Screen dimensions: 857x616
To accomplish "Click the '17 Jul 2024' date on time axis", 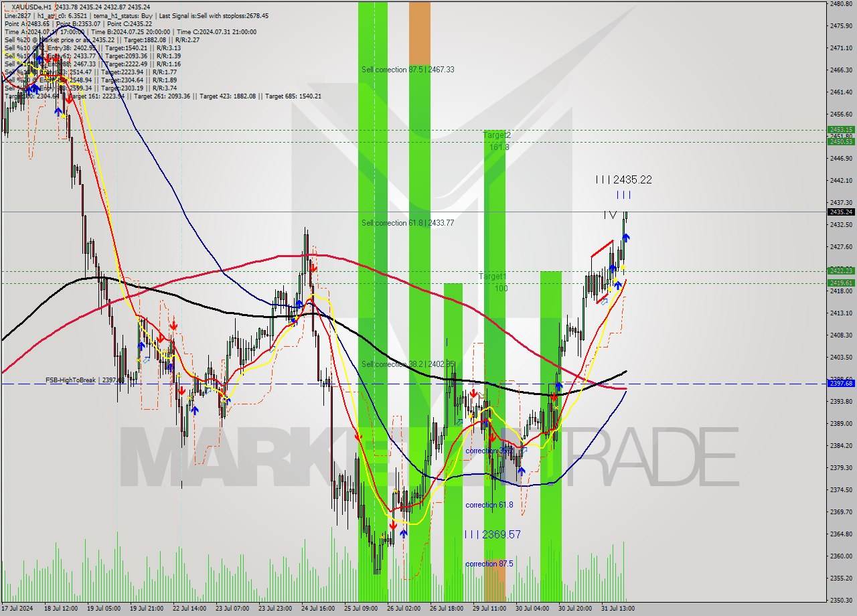I will (17, 609).
